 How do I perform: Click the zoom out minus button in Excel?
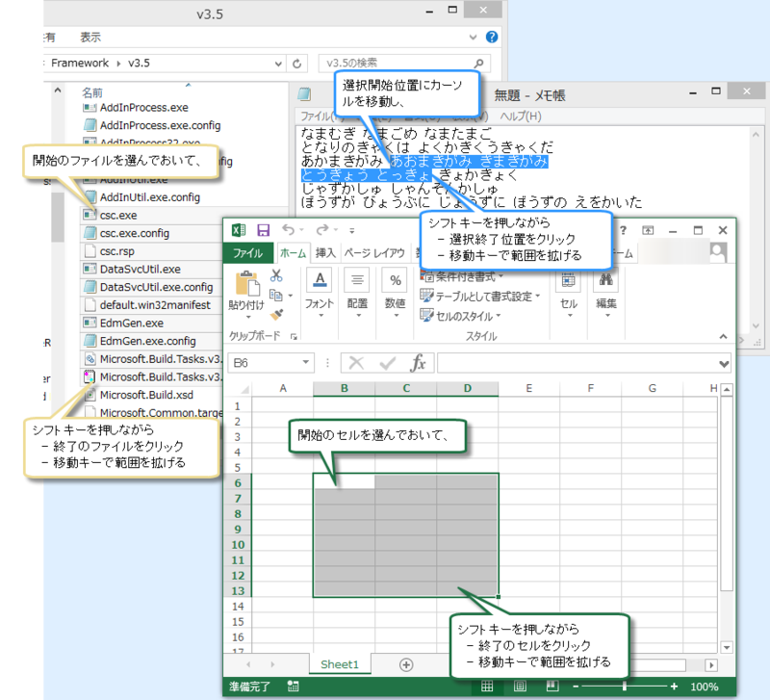576,687
